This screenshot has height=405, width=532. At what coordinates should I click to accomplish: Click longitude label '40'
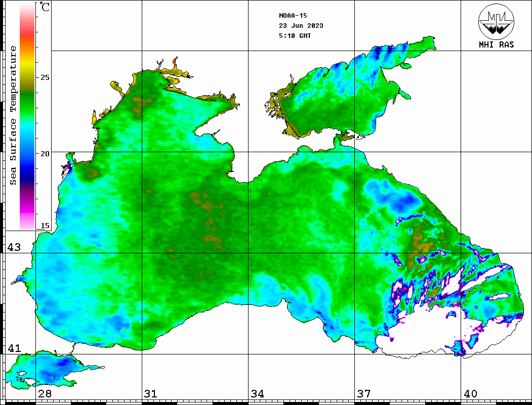(470, 394)
